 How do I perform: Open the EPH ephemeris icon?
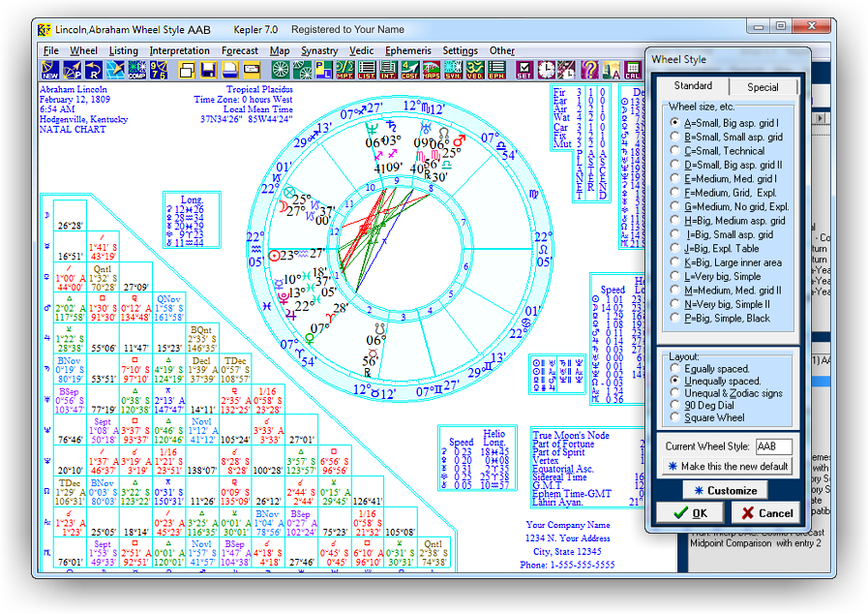[x=496, y=70]
